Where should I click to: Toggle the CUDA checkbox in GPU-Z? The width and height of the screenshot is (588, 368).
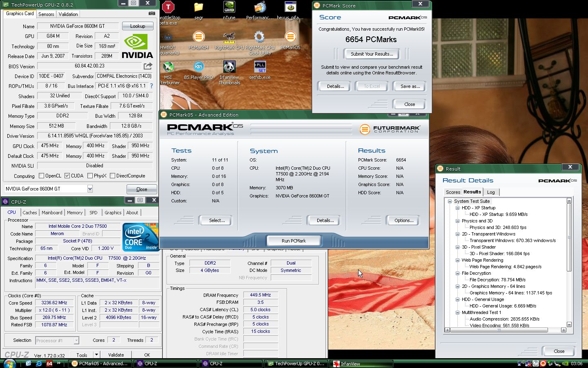pos(67,176)
